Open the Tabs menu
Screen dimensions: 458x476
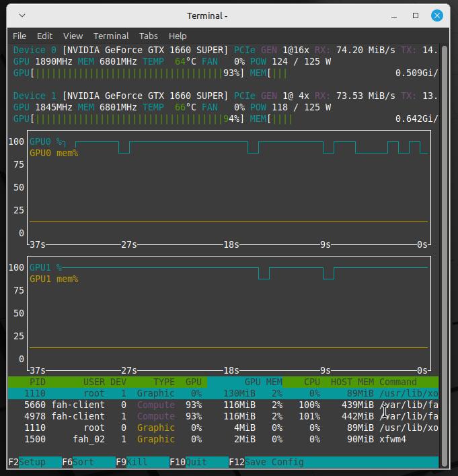pos(149,36)
